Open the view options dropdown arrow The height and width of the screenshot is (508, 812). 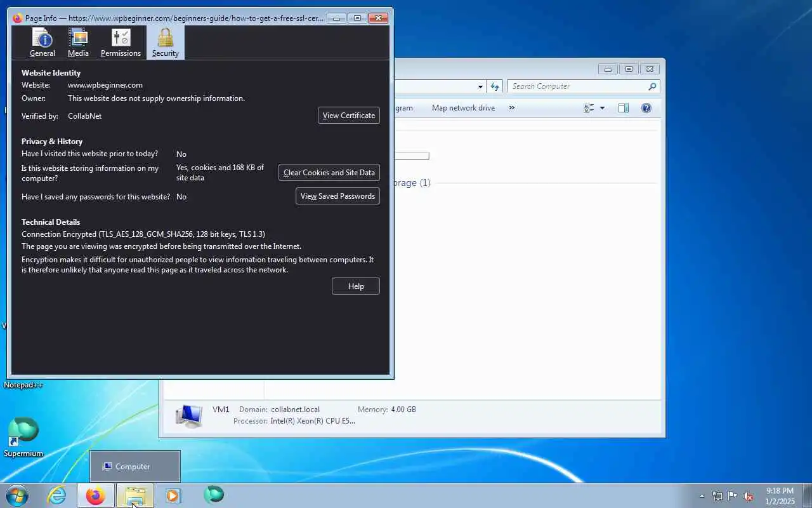(x=602, y=108)
